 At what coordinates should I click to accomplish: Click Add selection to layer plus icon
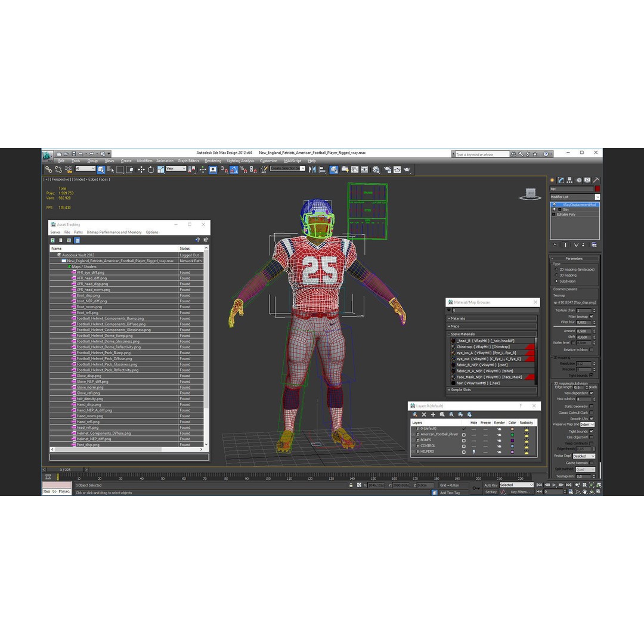433,414
